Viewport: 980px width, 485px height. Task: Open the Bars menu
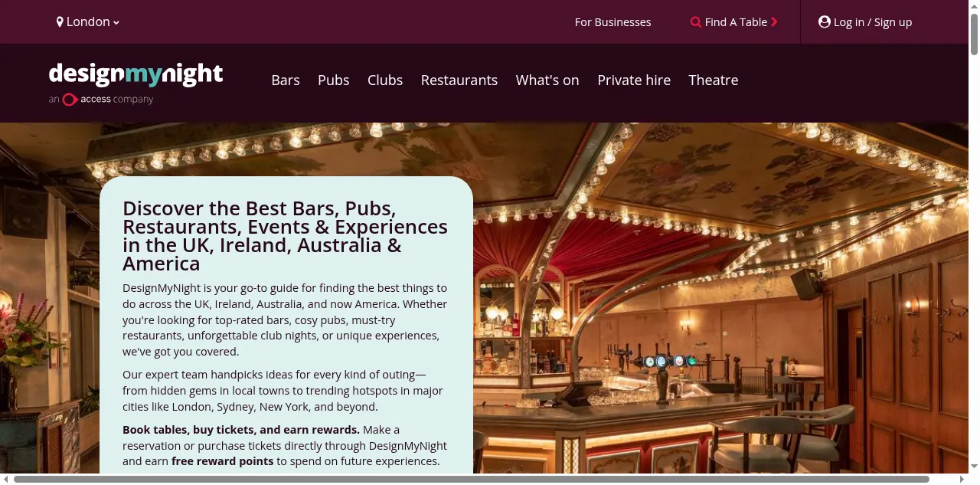286,80
